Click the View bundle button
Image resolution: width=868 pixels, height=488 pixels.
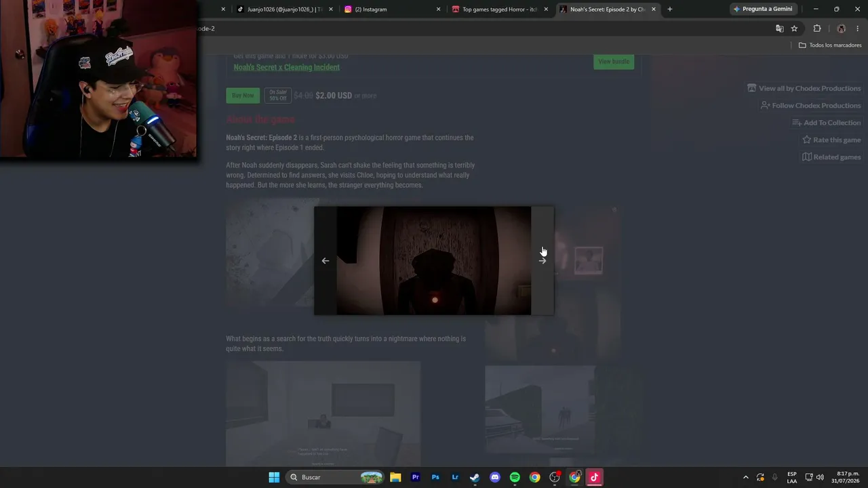[x=614, y=62]
